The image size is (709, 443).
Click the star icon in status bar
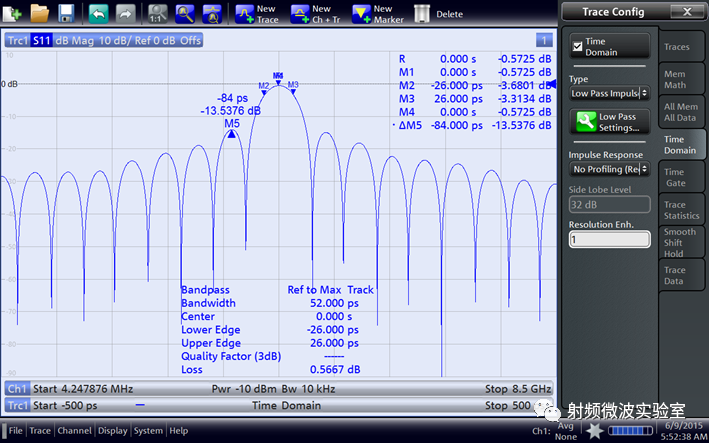(594, 429)
